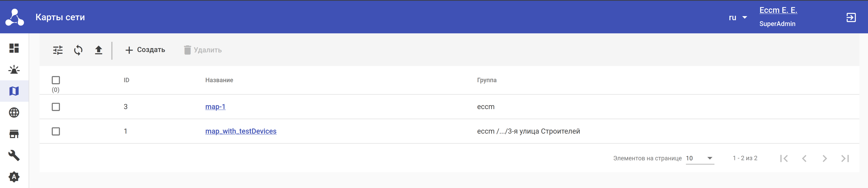The height and width of the screenshot is (188, 868).
Task: Click the upload import arrow icon
Action: click(x=98, y=50)
